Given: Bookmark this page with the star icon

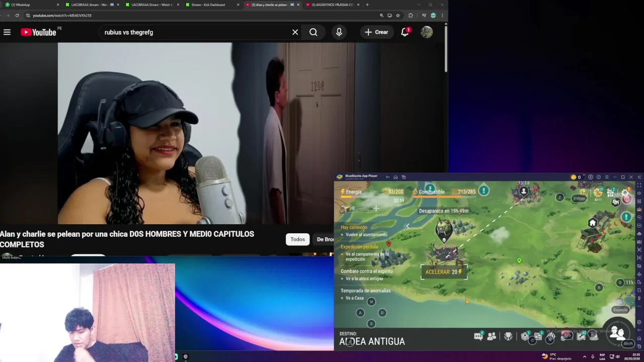Looking at the screenshot, I should (x=398, y=16).
